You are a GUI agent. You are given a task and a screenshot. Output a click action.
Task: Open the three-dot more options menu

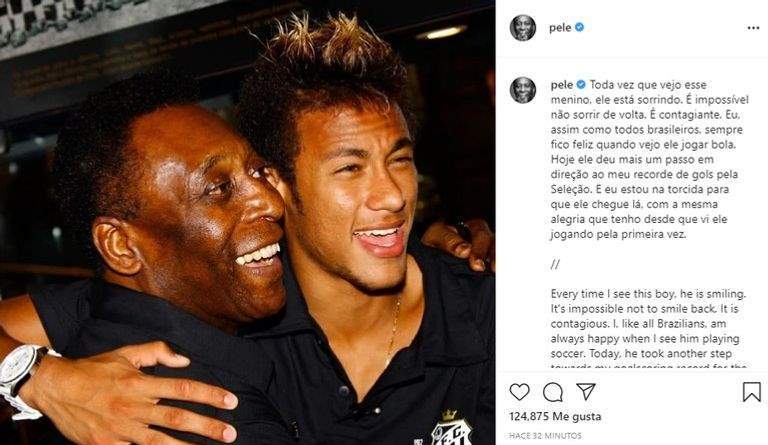click(753, 28)
